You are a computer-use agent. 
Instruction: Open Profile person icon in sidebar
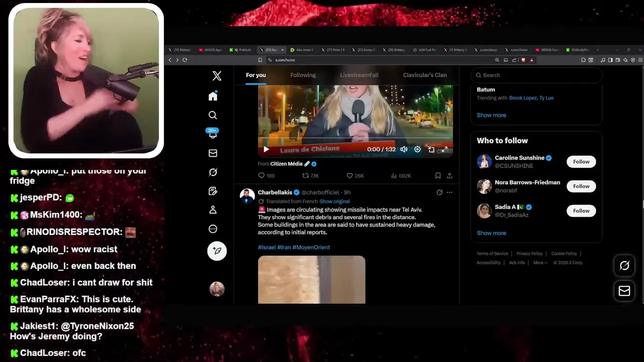click(x=213, y=210)
